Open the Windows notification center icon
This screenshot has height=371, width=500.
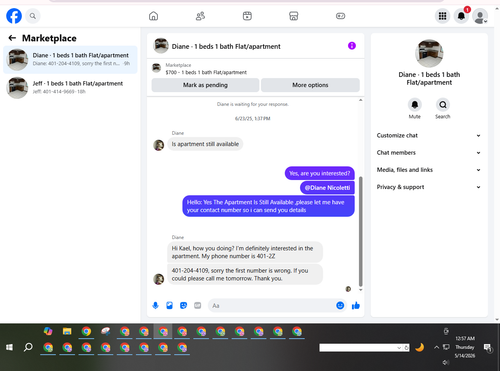pos(488,348)
